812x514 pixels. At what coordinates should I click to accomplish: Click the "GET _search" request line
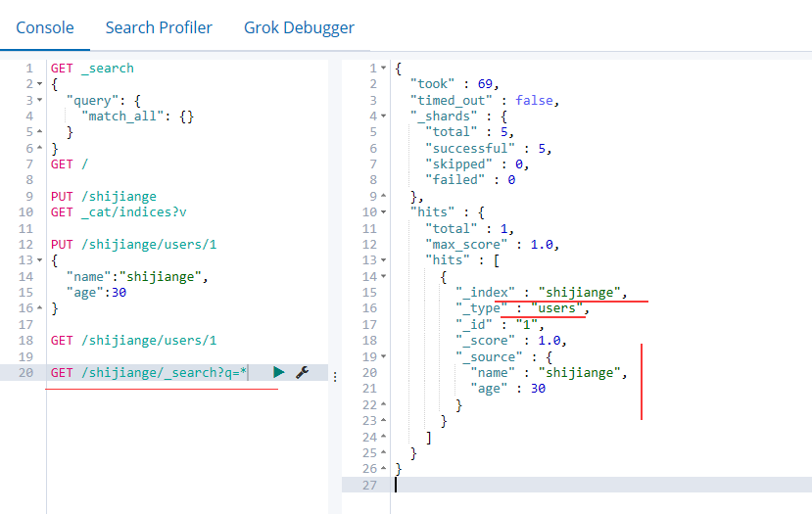pos(92,68)
